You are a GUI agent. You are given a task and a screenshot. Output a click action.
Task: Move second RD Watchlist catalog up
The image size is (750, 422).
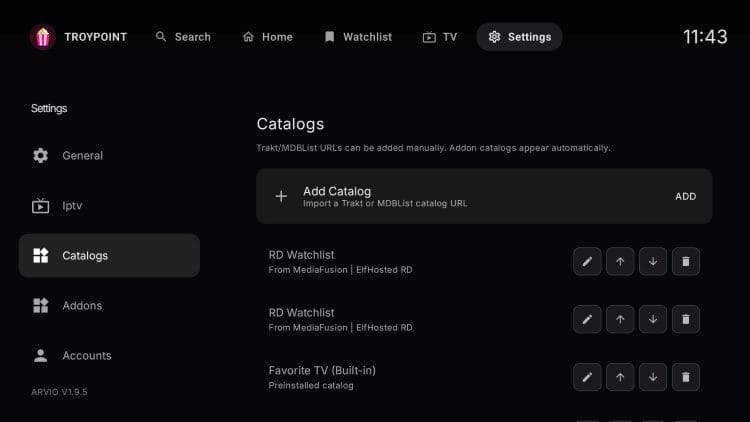point(620,320)
